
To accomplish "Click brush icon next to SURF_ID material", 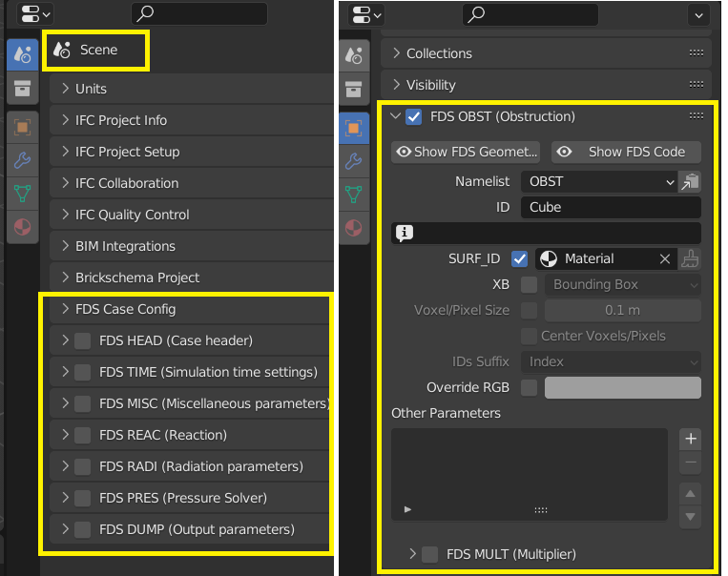I will [x=690, y=259].
